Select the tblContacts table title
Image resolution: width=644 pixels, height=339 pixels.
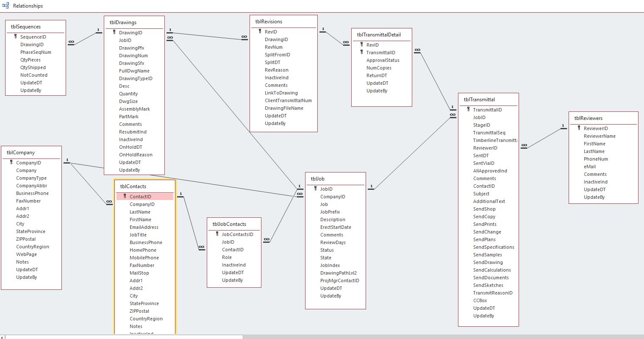(133, 186)
